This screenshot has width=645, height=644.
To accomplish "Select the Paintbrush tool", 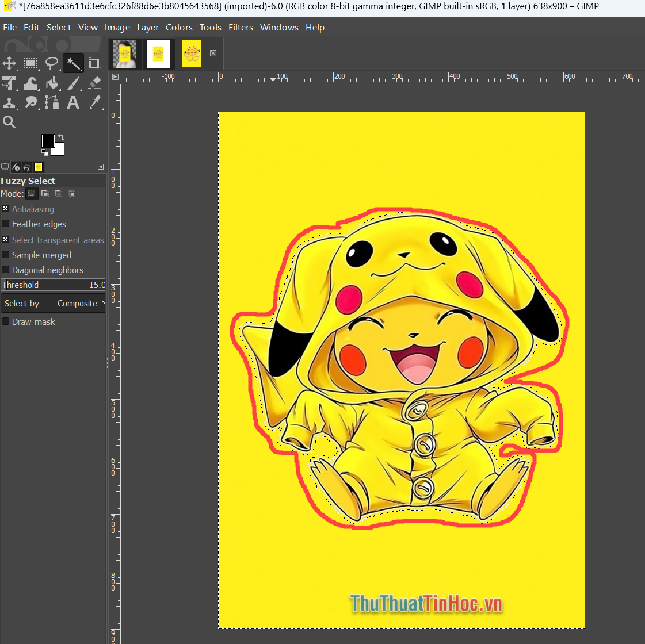I will 73,83.
